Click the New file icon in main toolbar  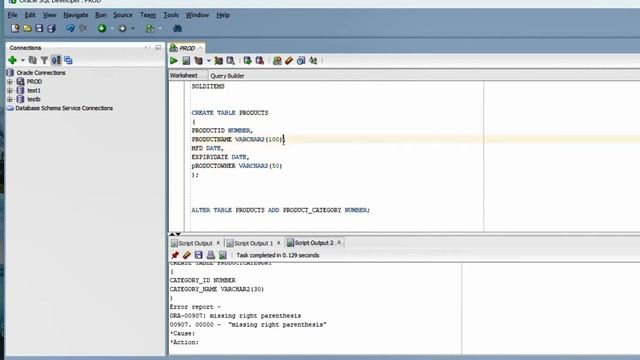tap(15, 28)
